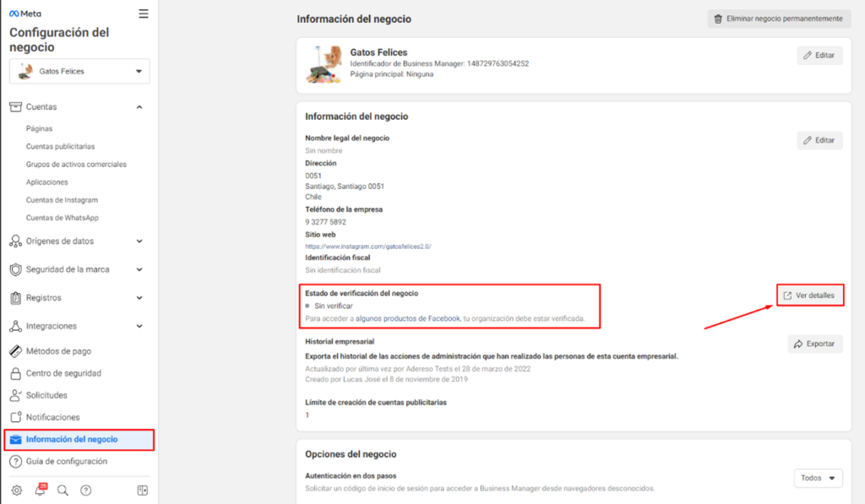The height and width of the screenshot is (504, 865).
Task: Open the hamburger menu next to Meta logo
Action: coord(144,14)
